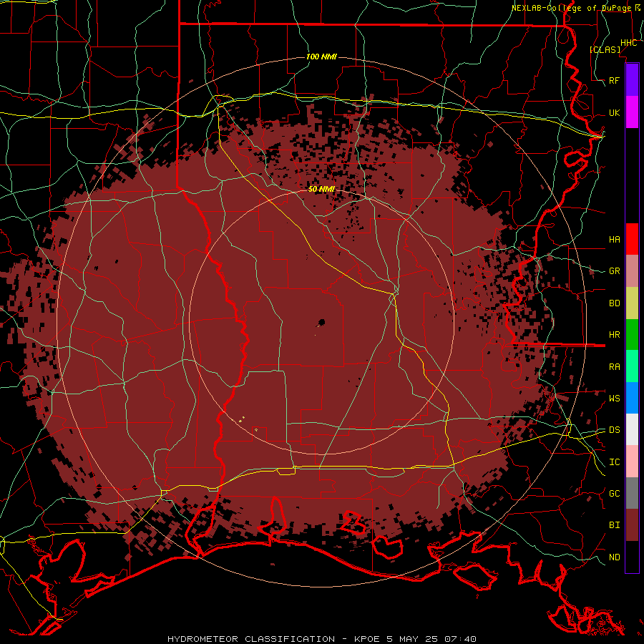Click the HA red legend swatch
The image size is (644, 644).
[x=632, y=239]
